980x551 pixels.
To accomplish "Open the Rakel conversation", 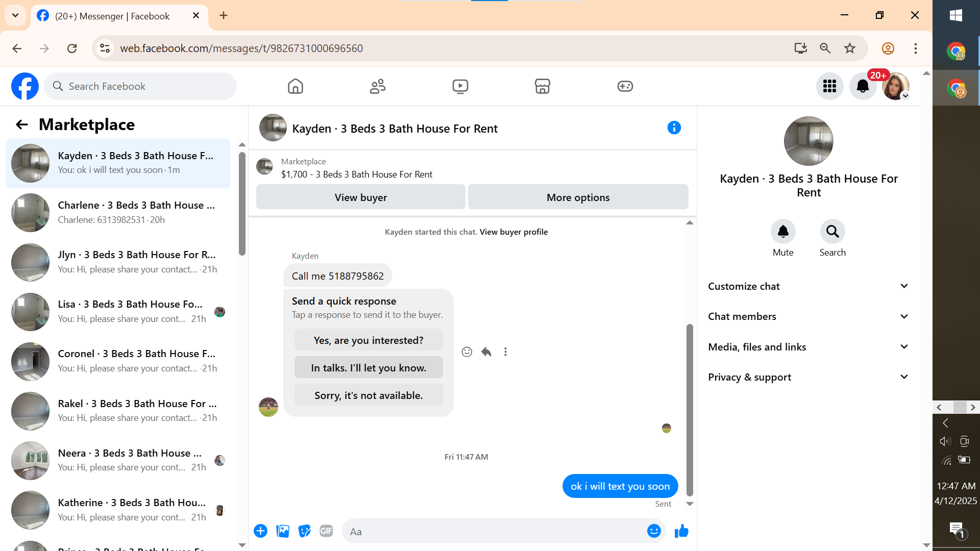I will pyautogui.click(x=118, y=411).
